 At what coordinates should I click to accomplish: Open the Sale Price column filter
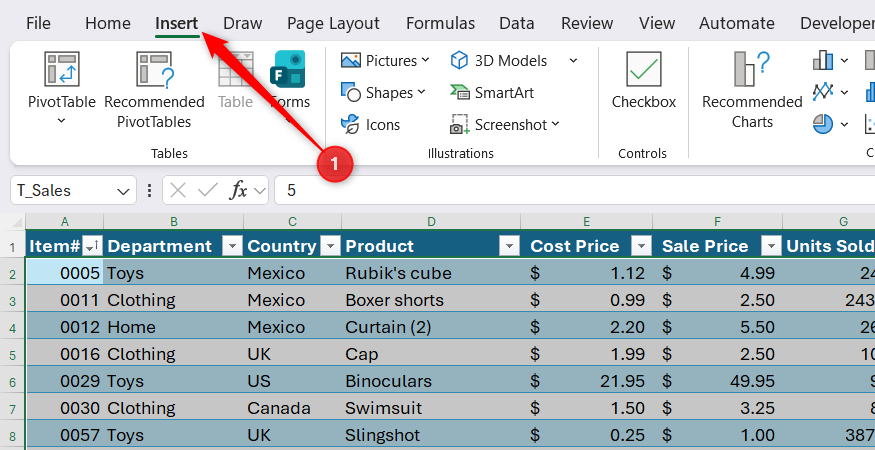[772, 246]
